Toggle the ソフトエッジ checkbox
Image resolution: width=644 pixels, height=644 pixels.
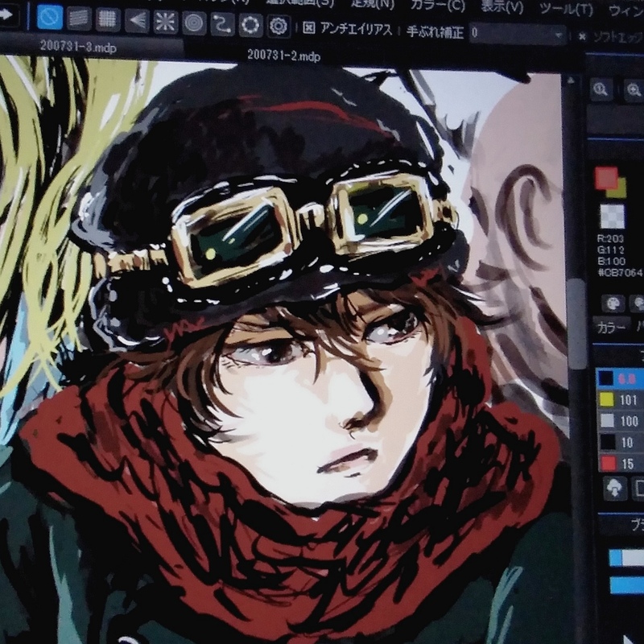coord(582,36)
